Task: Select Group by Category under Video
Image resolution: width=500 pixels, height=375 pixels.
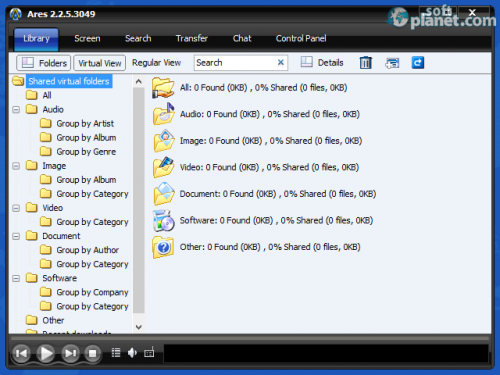Action: click(x=92, y=222)
